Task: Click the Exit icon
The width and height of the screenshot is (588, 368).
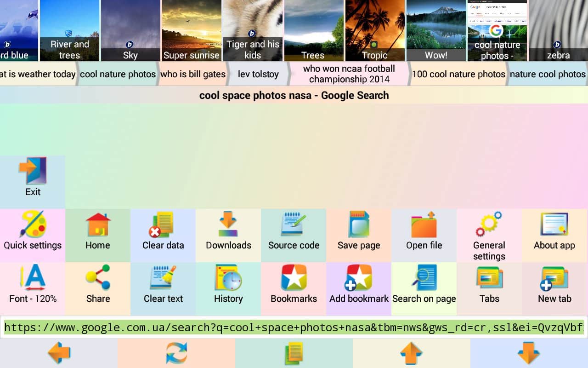Action: 33,172
